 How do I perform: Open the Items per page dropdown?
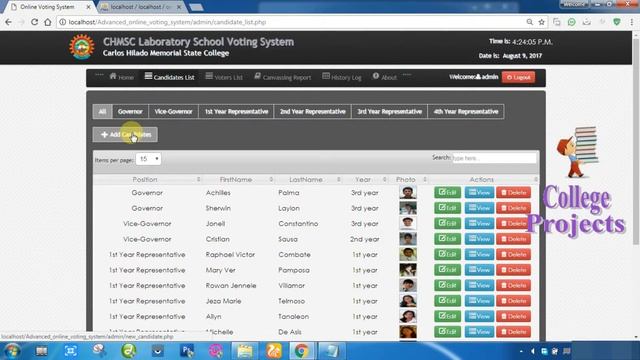[x=148, y=159]
